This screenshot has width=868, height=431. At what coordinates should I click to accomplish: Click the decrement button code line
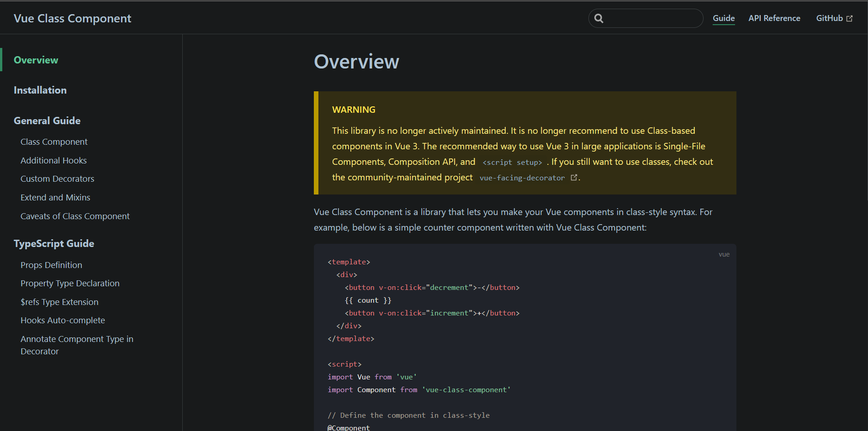[432, 288]
